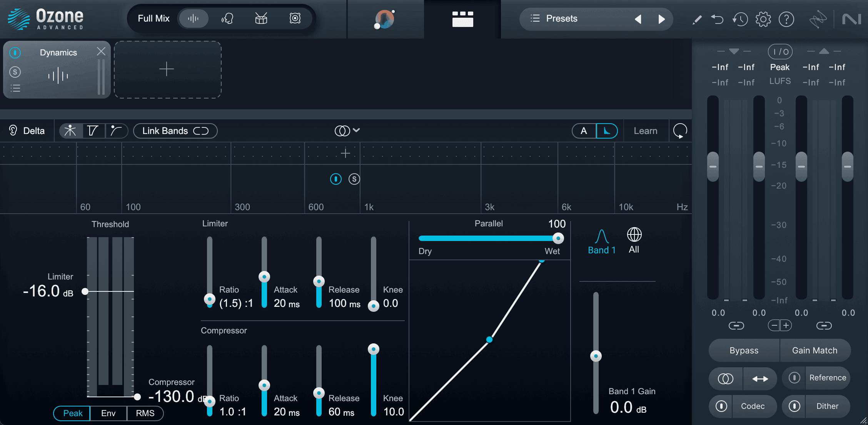868x425 pixels.
Task: Select the bass speaker target icon
Action: pyautogui.click(x=295, y=18)
